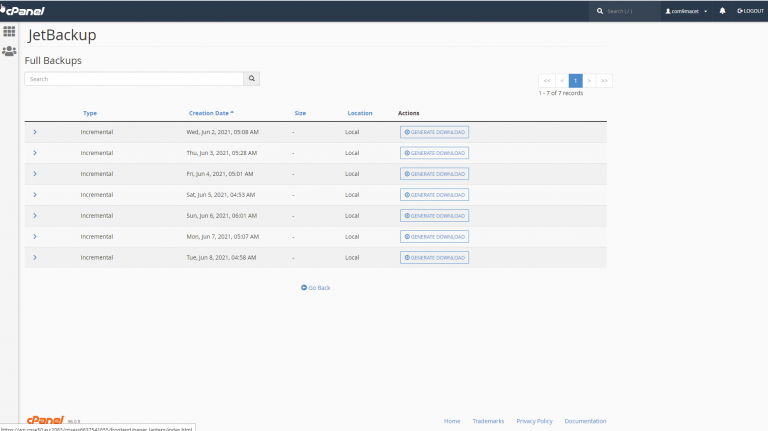Open the user account dropdown

click(686, 11)
